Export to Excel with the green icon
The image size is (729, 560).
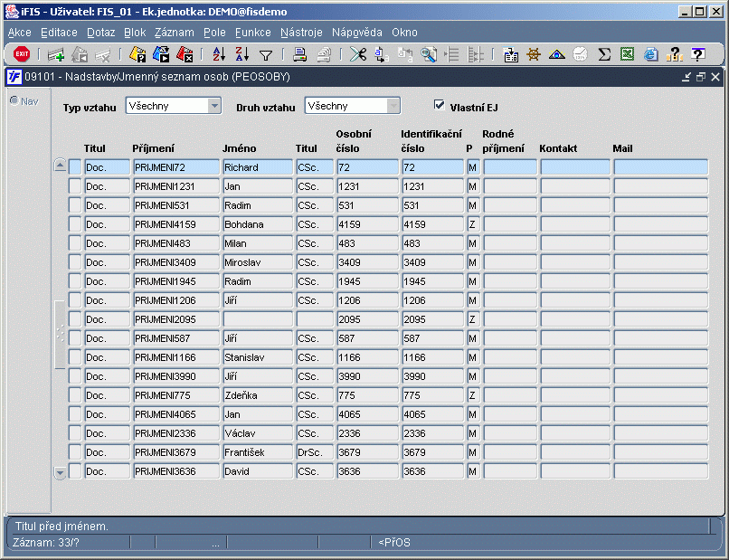[627, 54]
